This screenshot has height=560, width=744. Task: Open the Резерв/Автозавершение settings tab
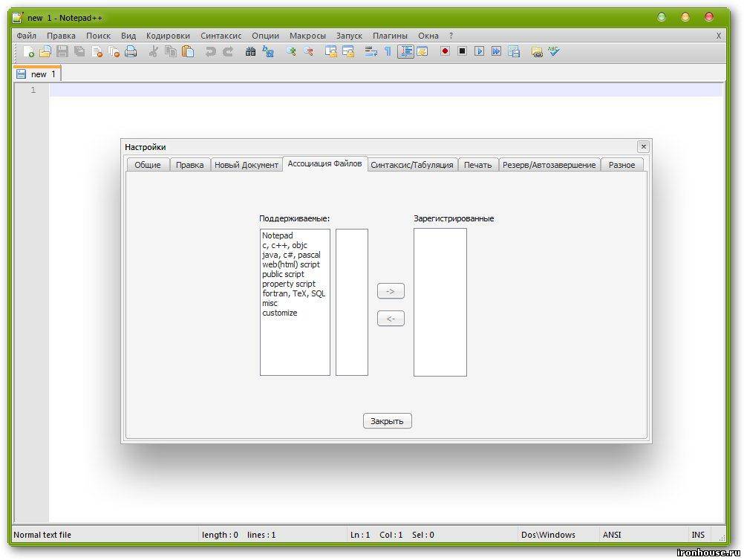click(x=549, y=165)
